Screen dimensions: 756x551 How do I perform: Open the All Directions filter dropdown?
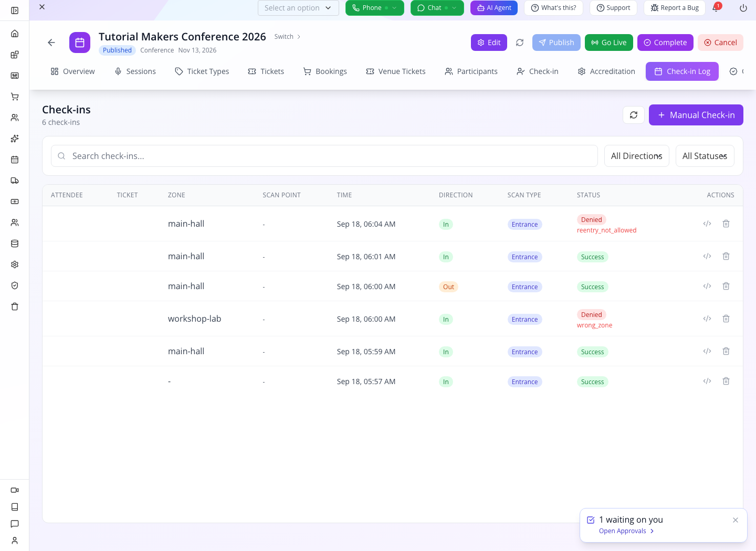(637, 156)
